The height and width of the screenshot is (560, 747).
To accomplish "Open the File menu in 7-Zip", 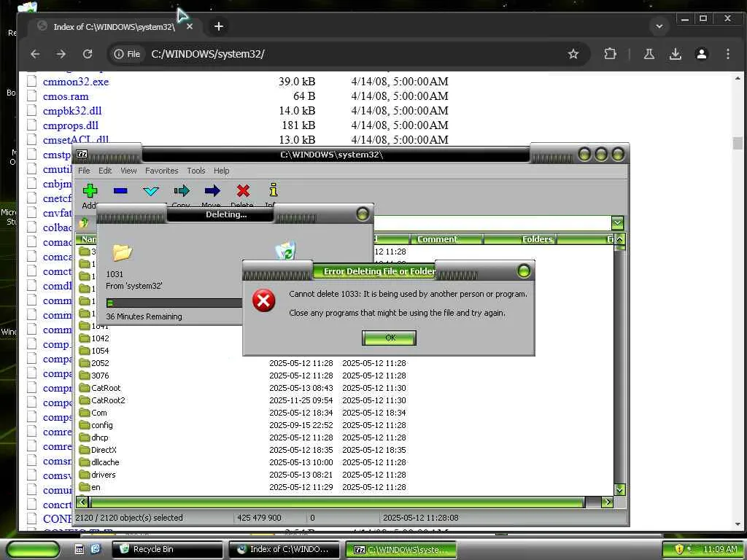I will 84,171.
